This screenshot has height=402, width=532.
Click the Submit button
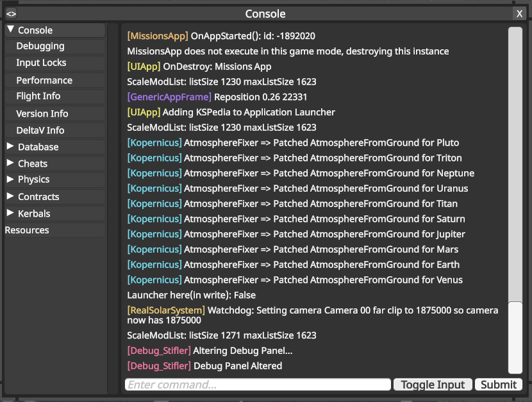pos(499,384)
